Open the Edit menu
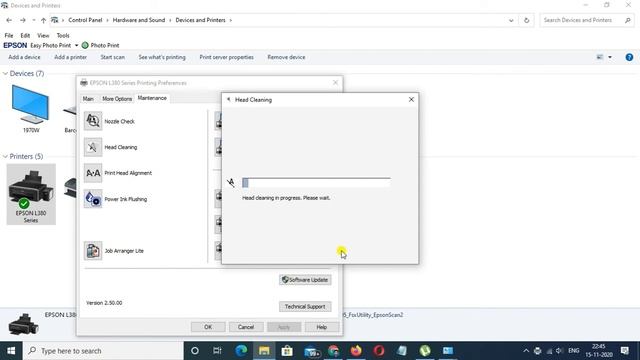 25,36
